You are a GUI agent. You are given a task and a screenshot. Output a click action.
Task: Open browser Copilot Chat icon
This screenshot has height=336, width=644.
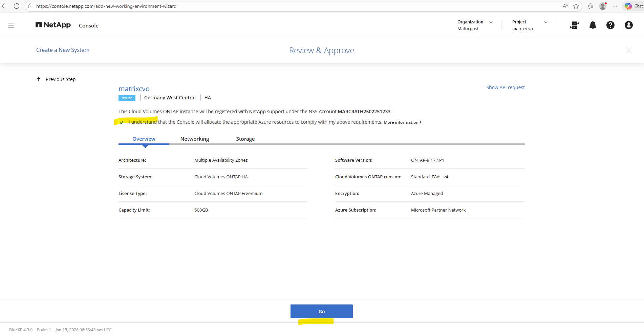point(633,6)
